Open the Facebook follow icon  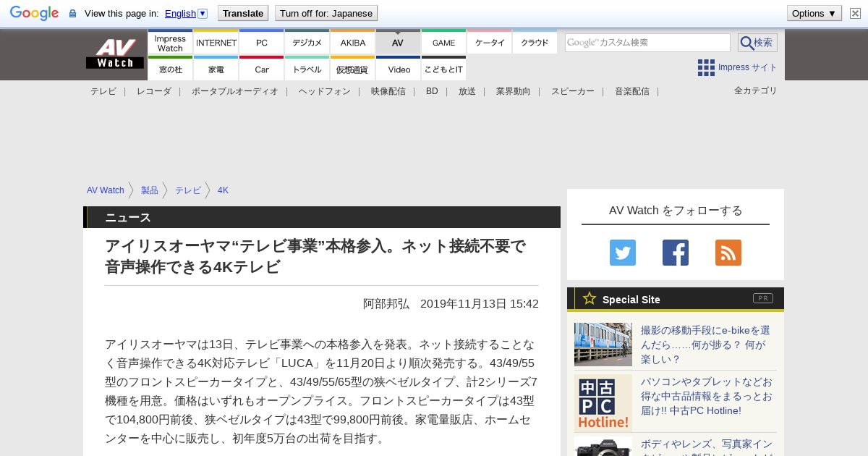point(676,253)
